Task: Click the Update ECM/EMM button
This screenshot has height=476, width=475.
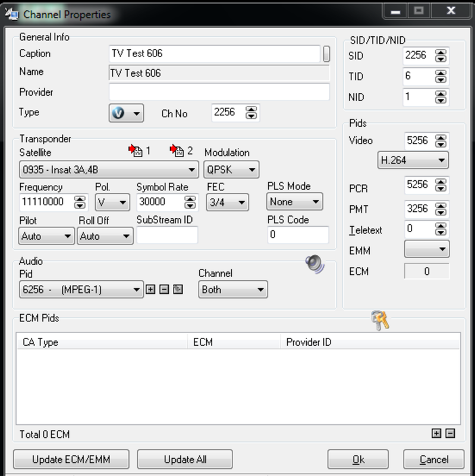Action: [71, 459]
